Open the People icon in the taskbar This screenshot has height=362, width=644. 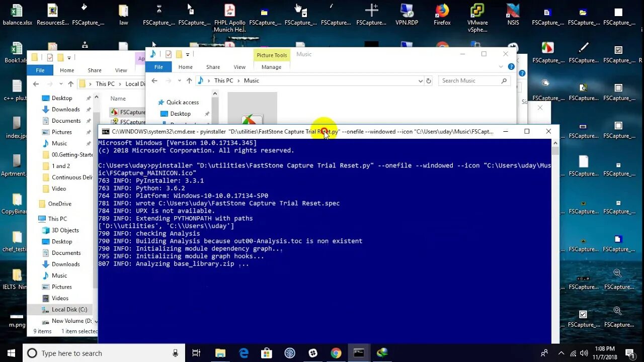pos(544,353)
